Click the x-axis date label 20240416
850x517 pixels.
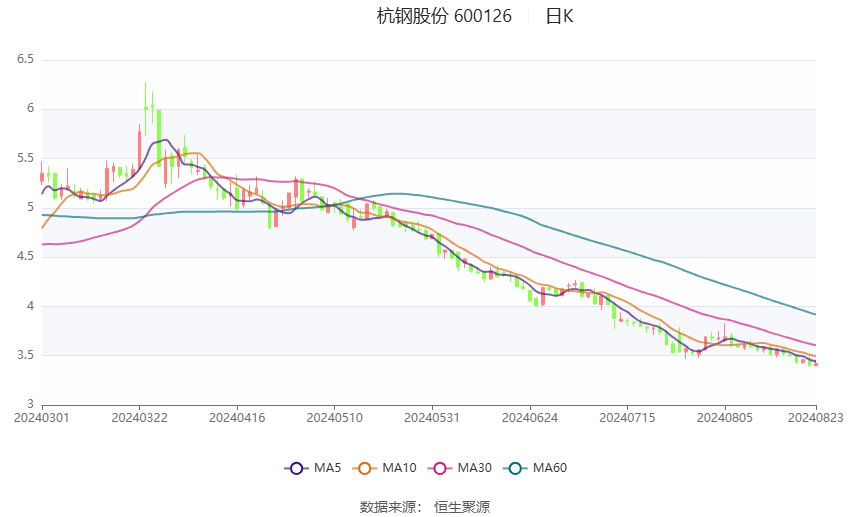point(237,418)
